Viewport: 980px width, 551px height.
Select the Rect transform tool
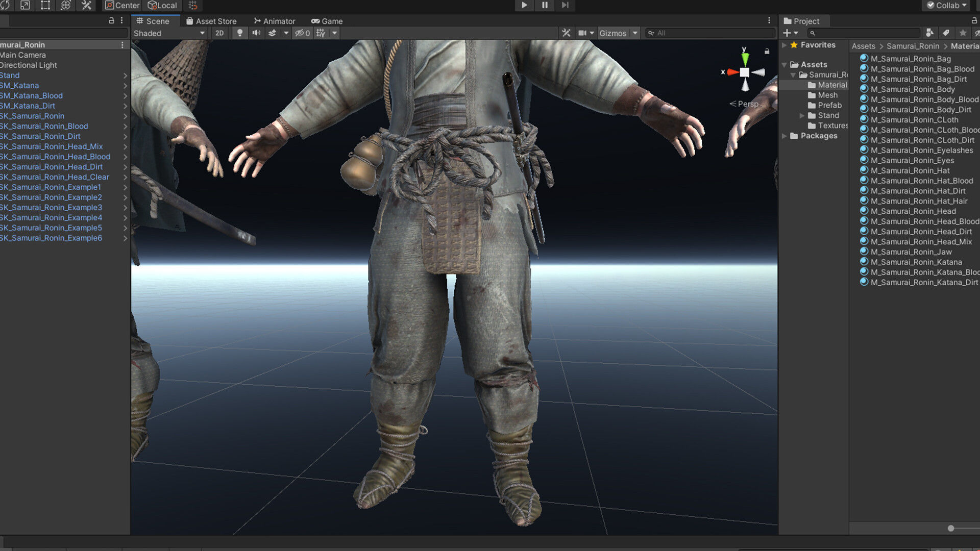coord(45,5)
